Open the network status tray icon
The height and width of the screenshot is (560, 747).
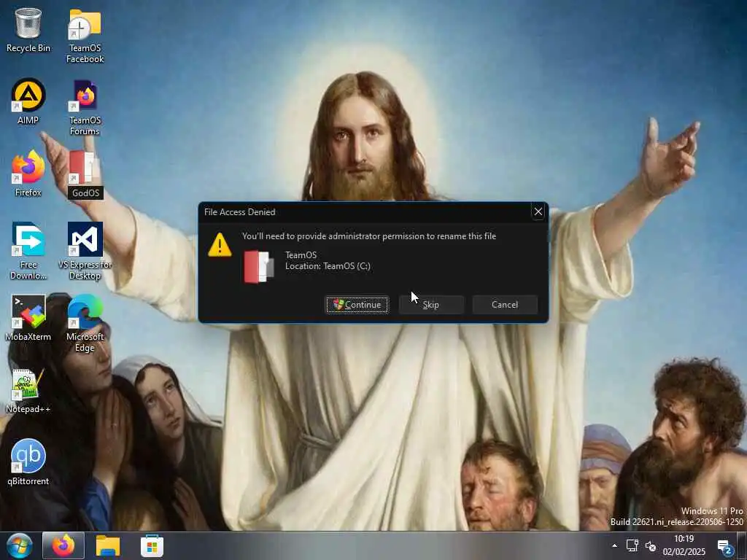coord(632,545)
